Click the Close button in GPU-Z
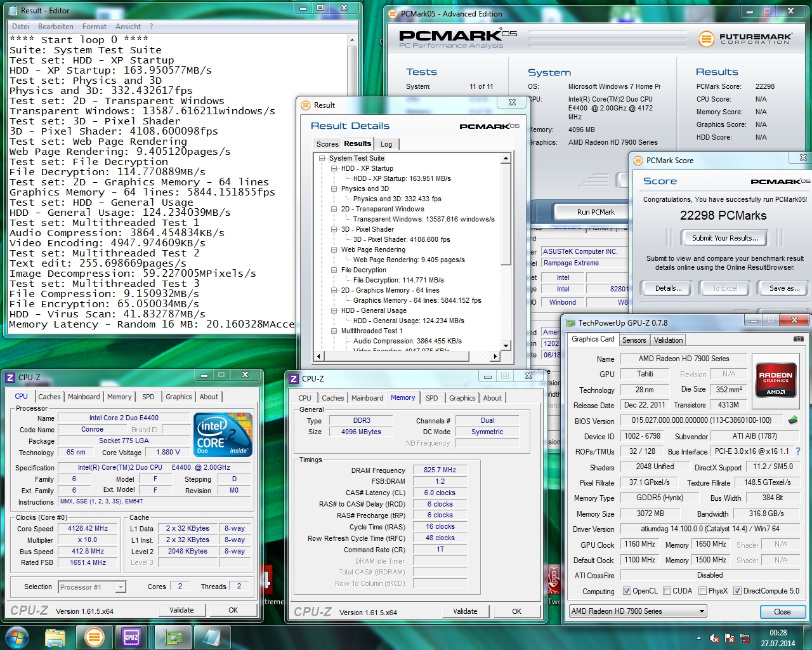 [782, 612]
